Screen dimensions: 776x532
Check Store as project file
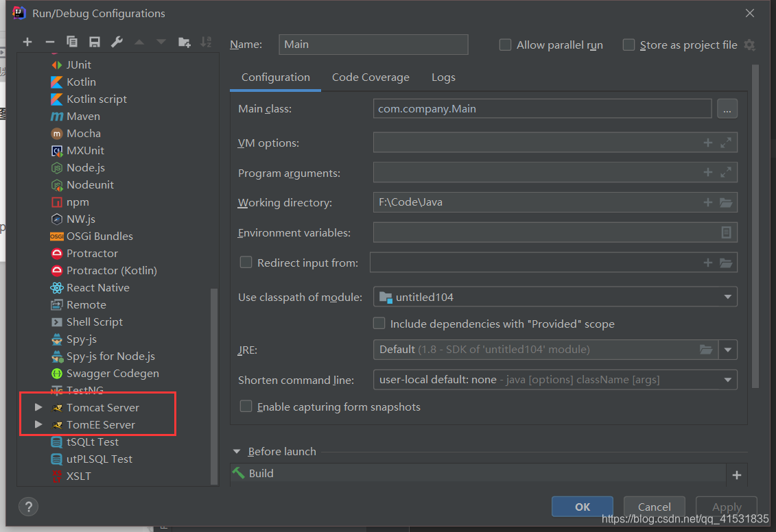pyautogui.click(x=628, y=45)
